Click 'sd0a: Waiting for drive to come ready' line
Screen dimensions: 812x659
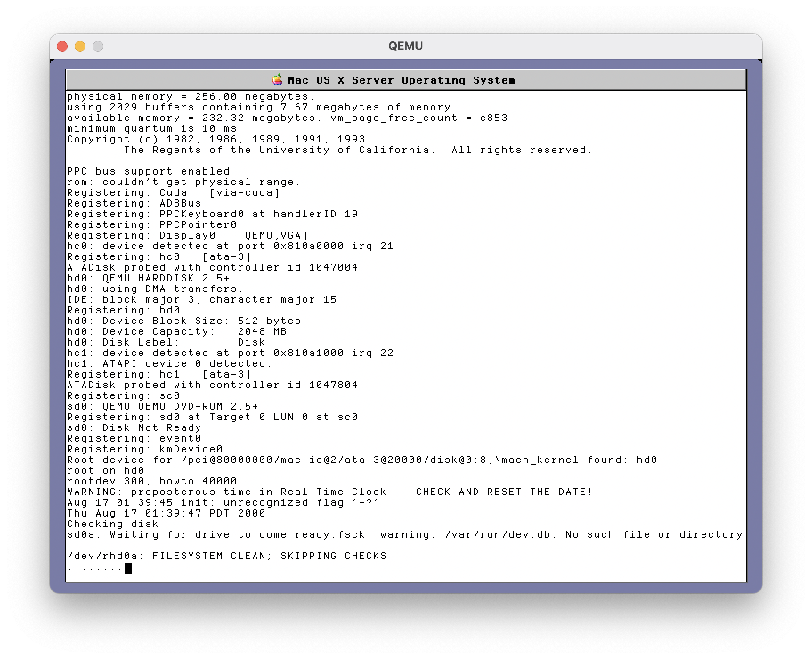405,535
